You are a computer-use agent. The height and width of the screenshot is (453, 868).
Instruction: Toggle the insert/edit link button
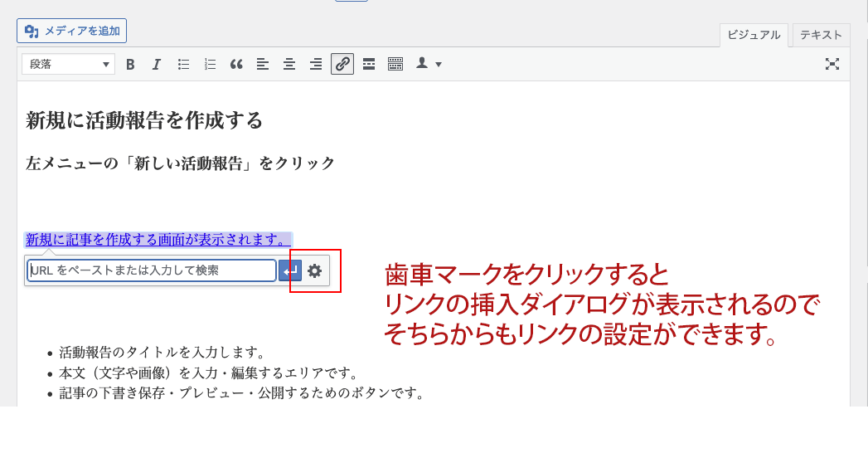point(342,64)
